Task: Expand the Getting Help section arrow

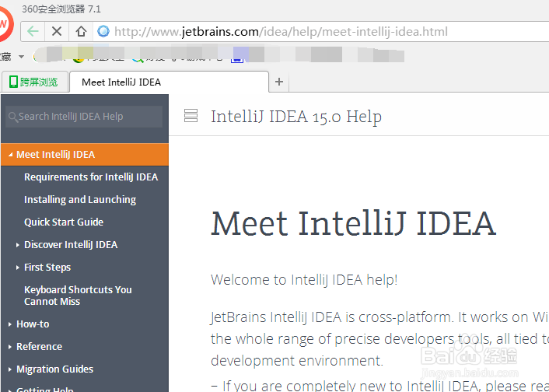Action: click(10, 390)
